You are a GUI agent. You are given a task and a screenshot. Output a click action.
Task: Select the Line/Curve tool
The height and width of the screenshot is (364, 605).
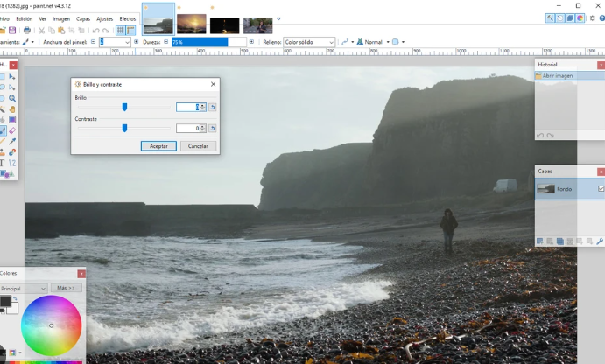[12, 163]
